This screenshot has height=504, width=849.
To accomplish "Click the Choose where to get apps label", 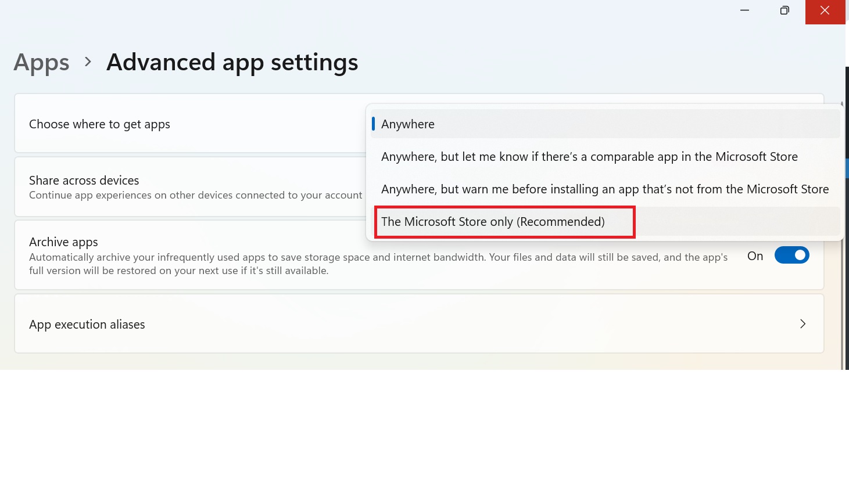I will pos(99,124).
